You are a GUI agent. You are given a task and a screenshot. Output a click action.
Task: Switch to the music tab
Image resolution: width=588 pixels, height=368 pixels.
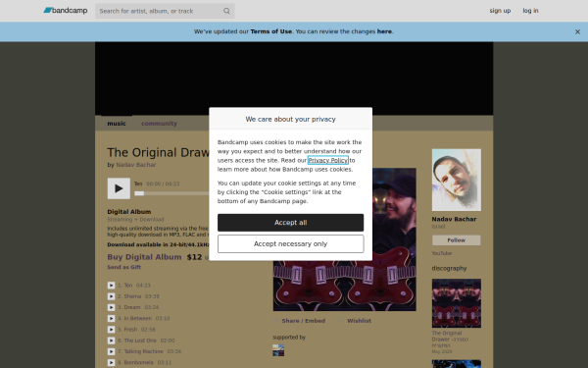(x=117, y=124)
